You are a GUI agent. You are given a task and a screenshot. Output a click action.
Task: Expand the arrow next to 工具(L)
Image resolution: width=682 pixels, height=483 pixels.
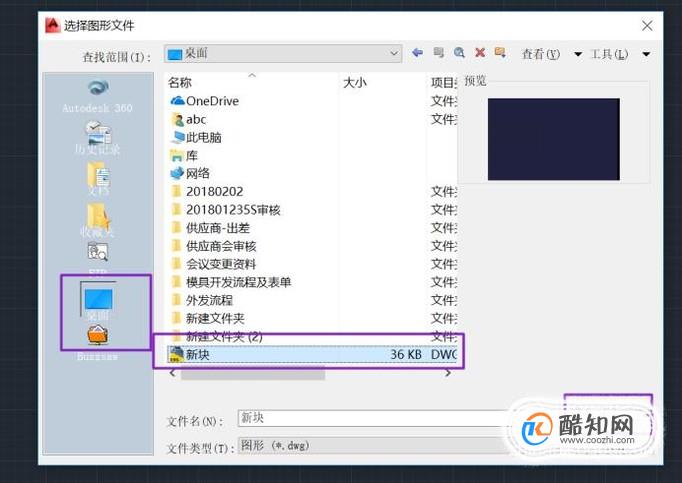coord(646,54)
